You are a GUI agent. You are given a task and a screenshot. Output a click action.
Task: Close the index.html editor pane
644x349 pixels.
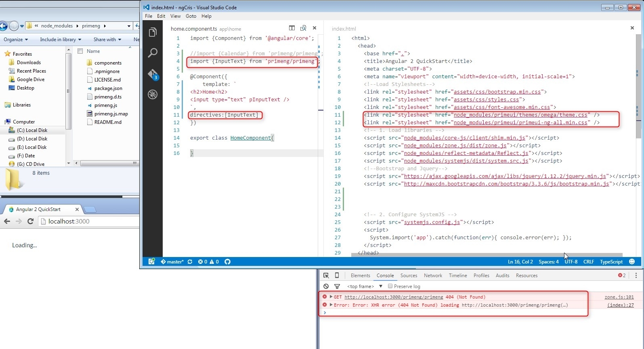pos(632,28)
